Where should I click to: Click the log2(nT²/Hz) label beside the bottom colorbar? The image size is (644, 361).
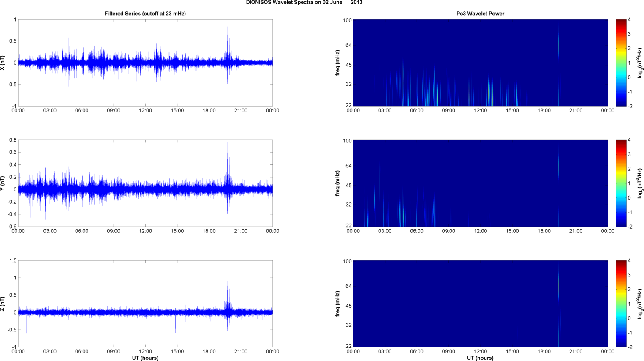pos(640,304)
